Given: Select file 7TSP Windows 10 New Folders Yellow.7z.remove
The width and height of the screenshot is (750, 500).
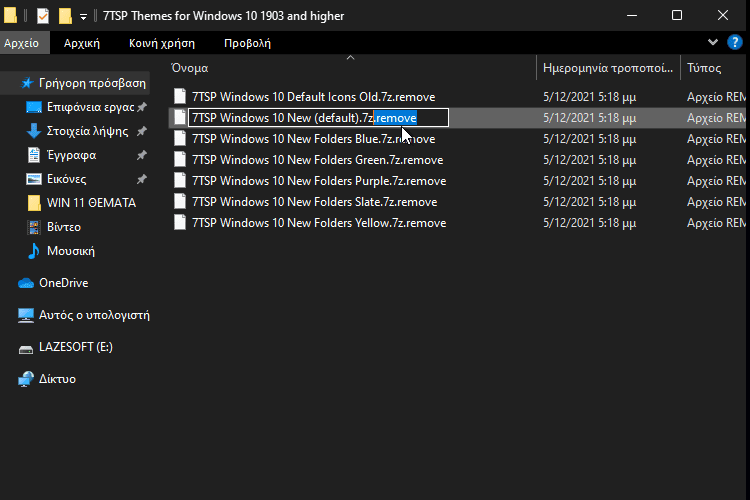Looking at the screenshot, I should pyautogui.click(x=319, y=223).
